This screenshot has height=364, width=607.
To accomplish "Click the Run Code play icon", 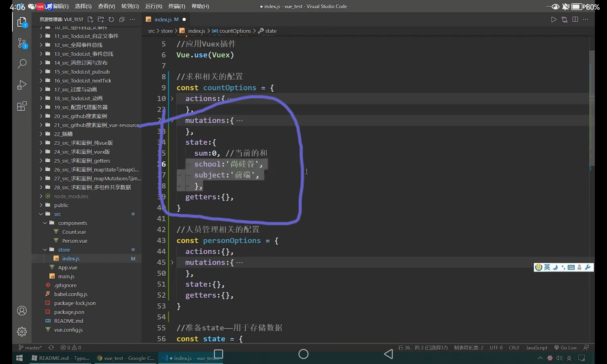I will (554, 19).
